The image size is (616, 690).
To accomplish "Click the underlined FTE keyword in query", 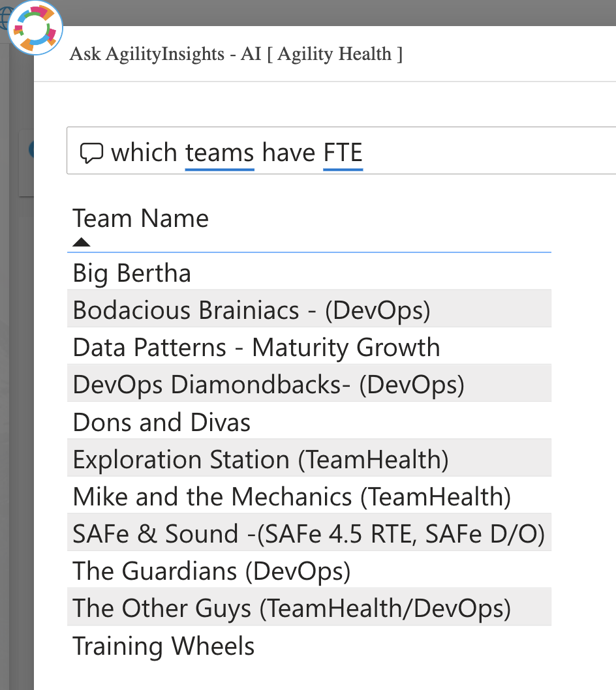I will pos(343,153).
